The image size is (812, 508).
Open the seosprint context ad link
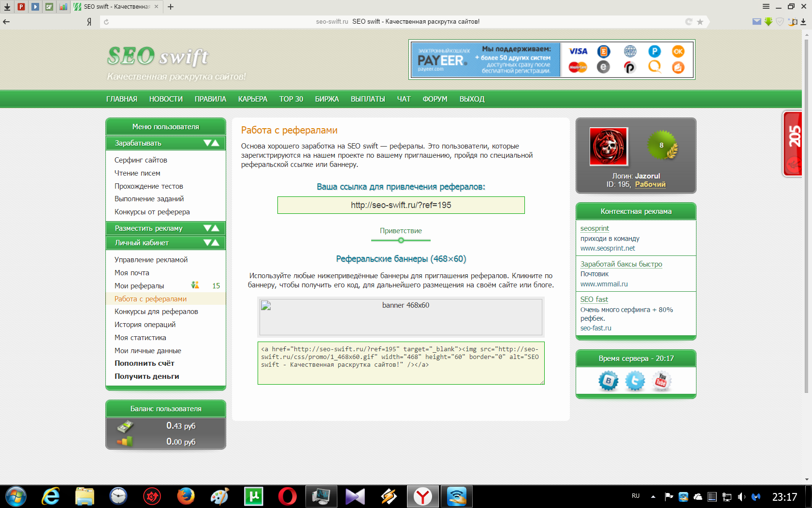point(594,228)
